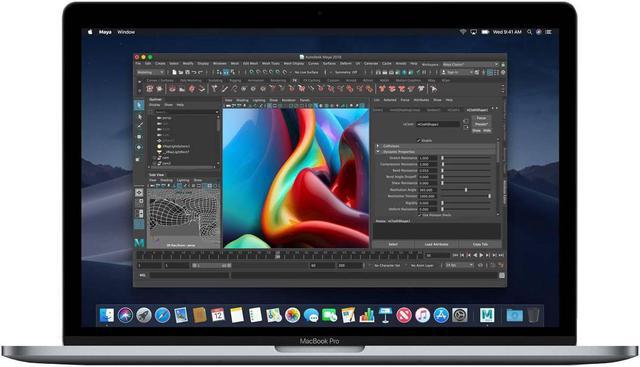Click the Load Attributes button

pyautogui.click(x=436, y=244)
